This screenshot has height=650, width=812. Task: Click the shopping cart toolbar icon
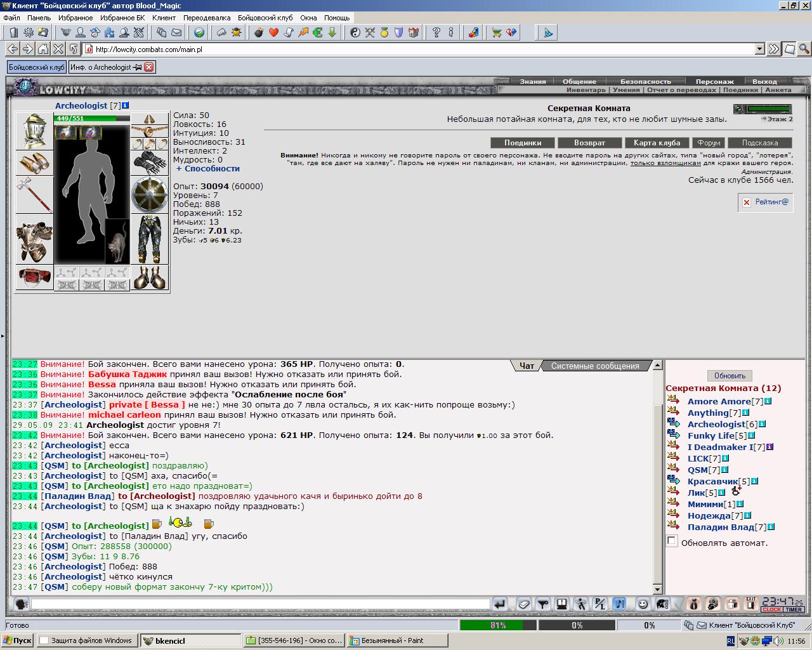tap(497, 32)
